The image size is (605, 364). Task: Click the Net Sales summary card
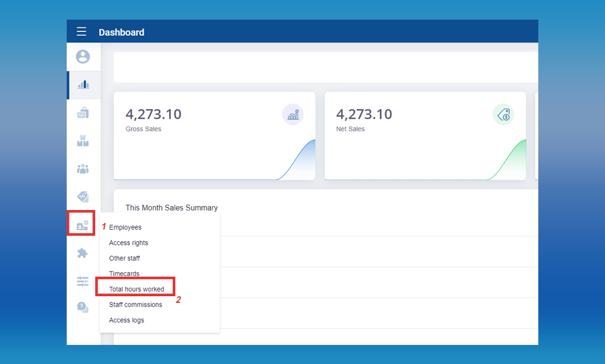point(425,136)
